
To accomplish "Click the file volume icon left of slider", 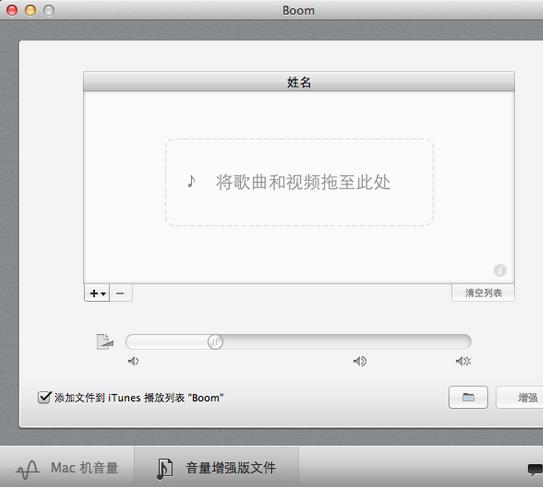I will [105, 342].
